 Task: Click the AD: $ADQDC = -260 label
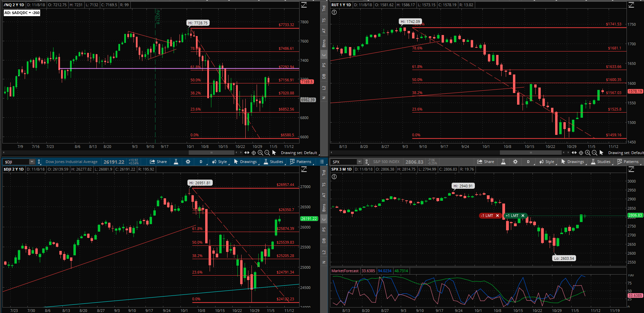(22, 13)
